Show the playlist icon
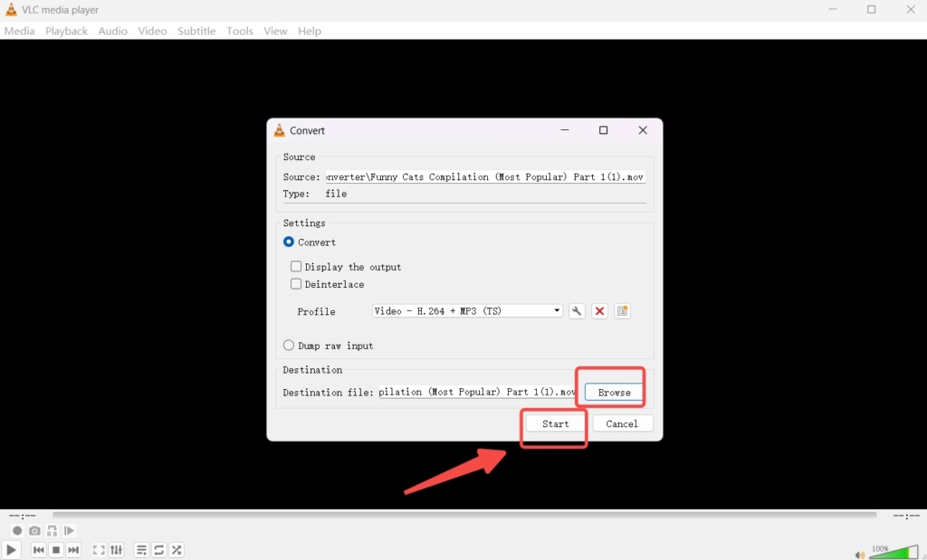This screenshot has width=927, height=560. coord(141,549)
